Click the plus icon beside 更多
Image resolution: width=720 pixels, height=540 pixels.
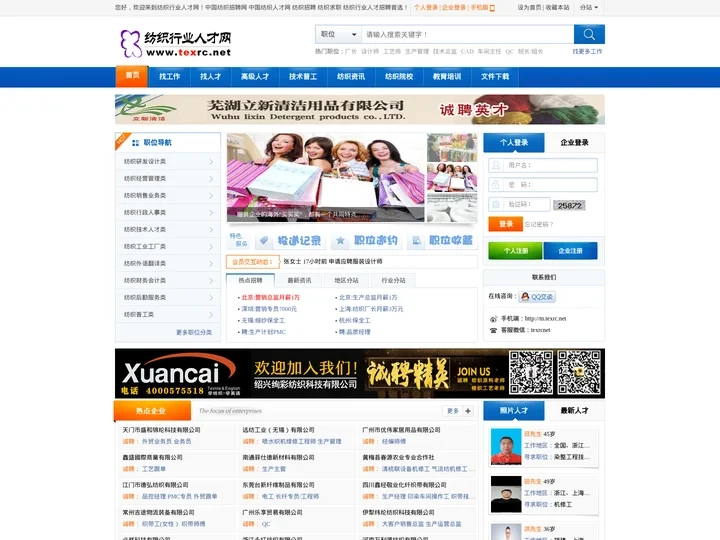click(467, 411)
